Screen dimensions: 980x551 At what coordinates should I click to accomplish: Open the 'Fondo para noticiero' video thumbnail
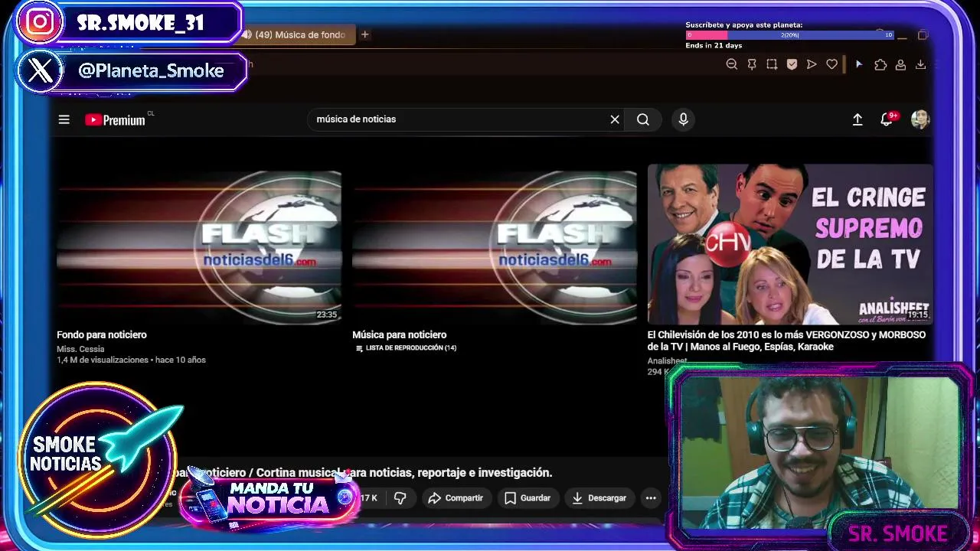[x=199, y=246]
